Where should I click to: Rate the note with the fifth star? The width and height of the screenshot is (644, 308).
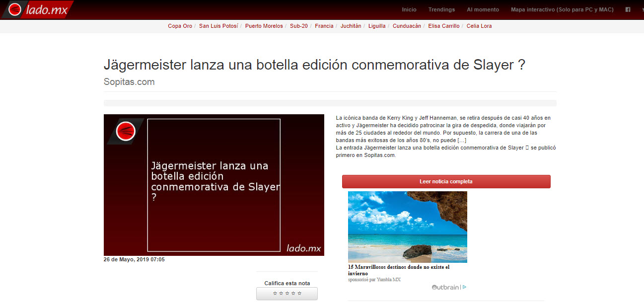[x=299, y=294]
